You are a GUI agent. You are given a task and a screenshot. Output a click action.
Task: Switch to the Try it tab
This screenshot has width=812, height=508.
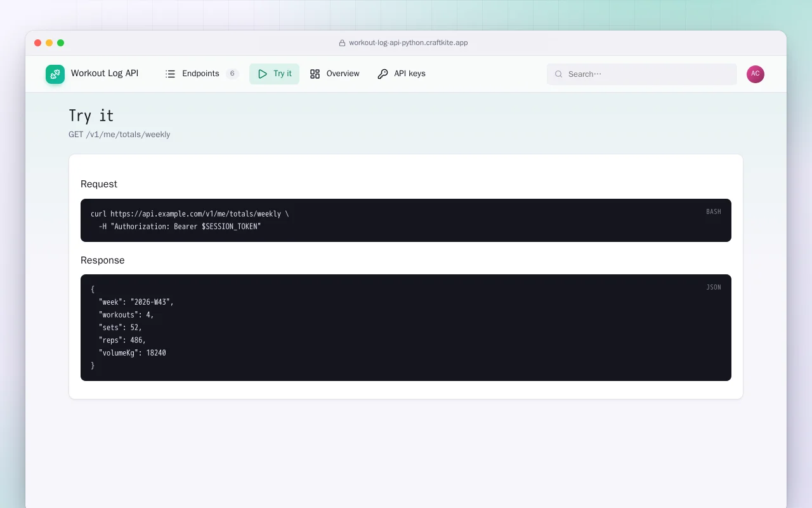(274, 74)
